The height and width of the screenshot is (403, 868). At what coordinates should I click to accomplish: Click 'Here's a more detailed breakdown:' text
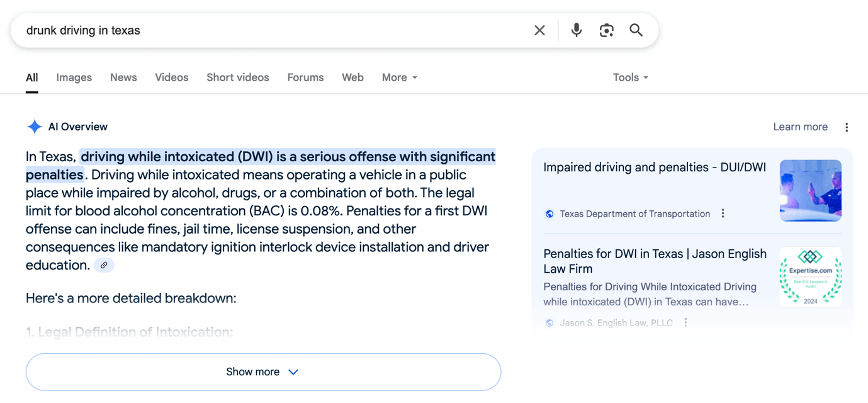[x=131, y=298]
